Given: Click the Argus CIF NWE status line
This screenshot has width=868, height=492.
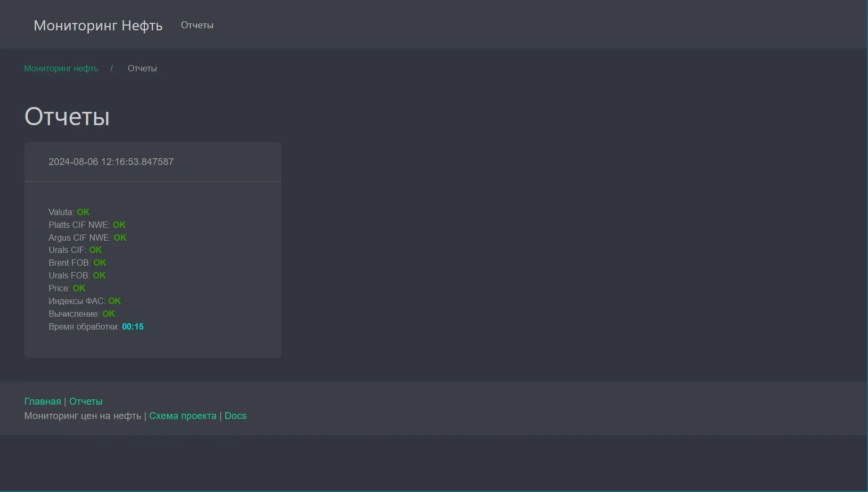Looking at the screenshot, I should [x=87, y=237].
